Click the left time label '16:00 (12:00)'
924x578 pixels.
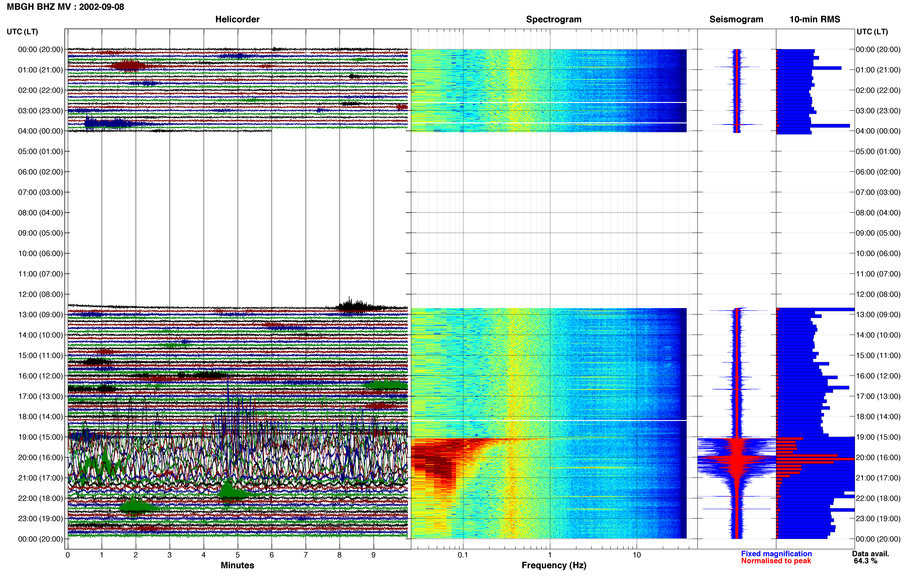[41, 376]
